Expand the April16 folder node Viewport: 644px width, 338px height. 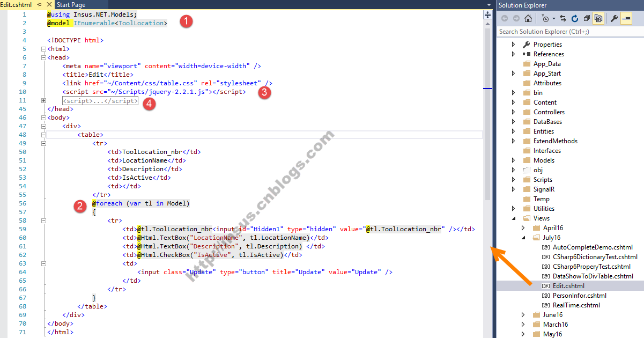point(523,228)
